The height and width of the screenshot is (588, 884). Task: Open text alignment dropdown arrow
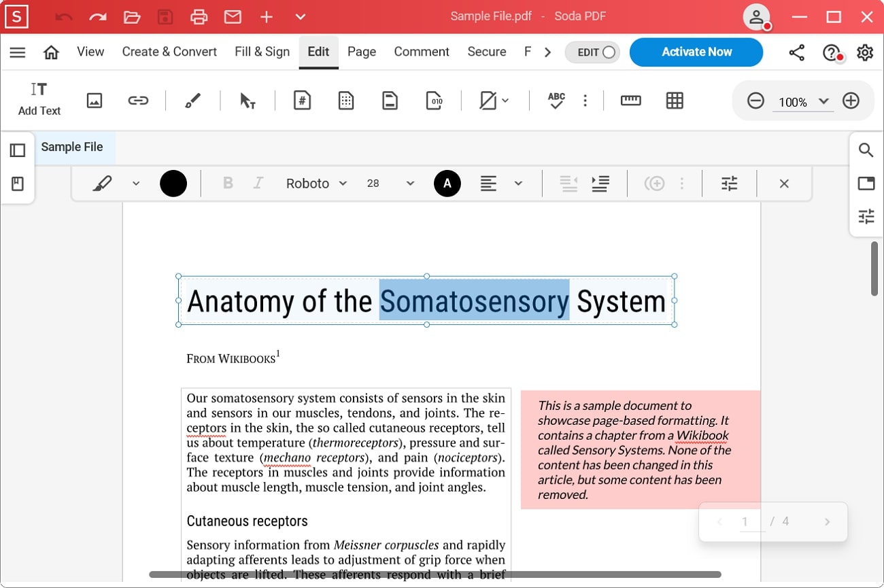click(x=518, y=184)
